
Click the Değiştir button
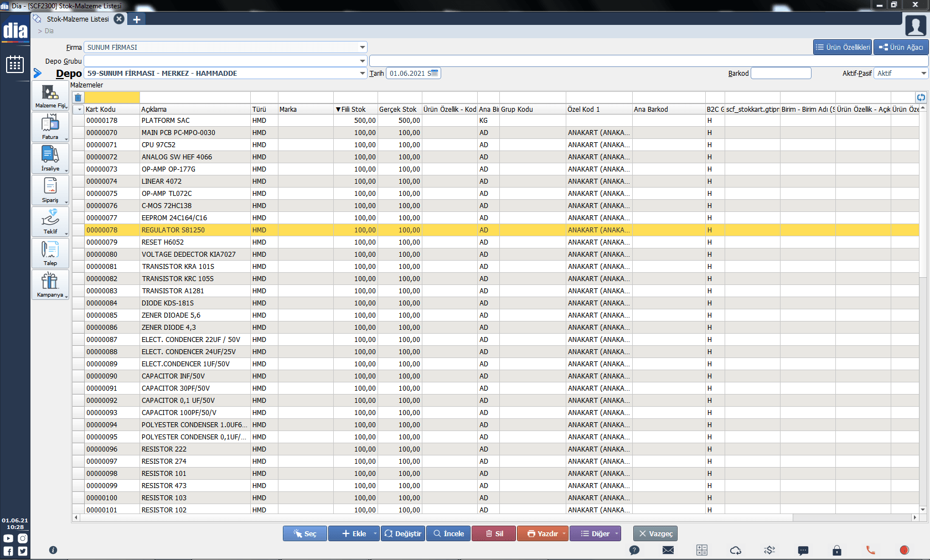tap(403, 533)
